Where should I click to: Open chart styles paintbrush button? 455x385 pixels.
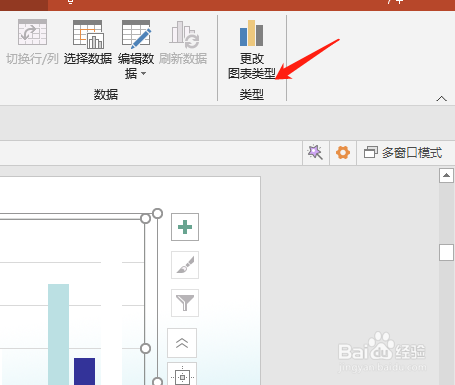pos(185,265)
